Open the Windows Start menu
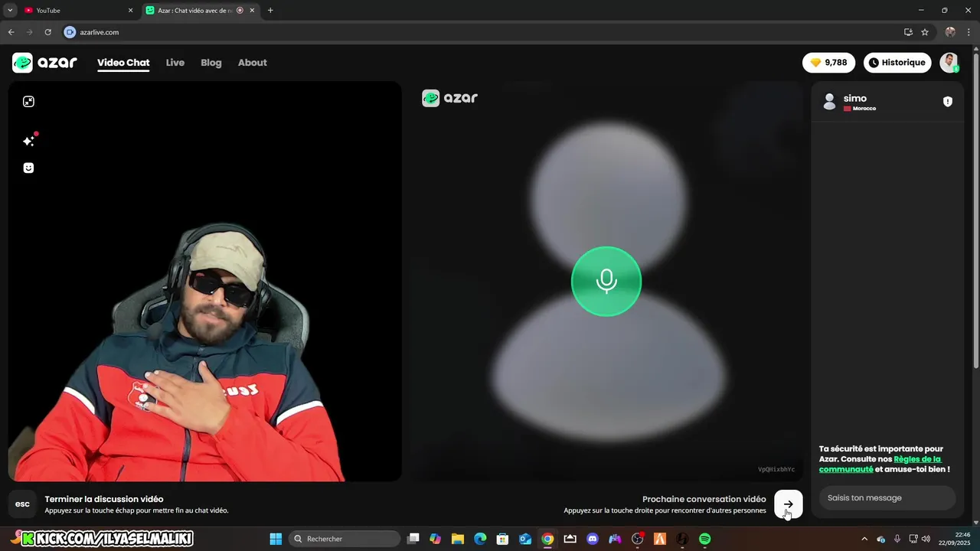 (276, 539)
